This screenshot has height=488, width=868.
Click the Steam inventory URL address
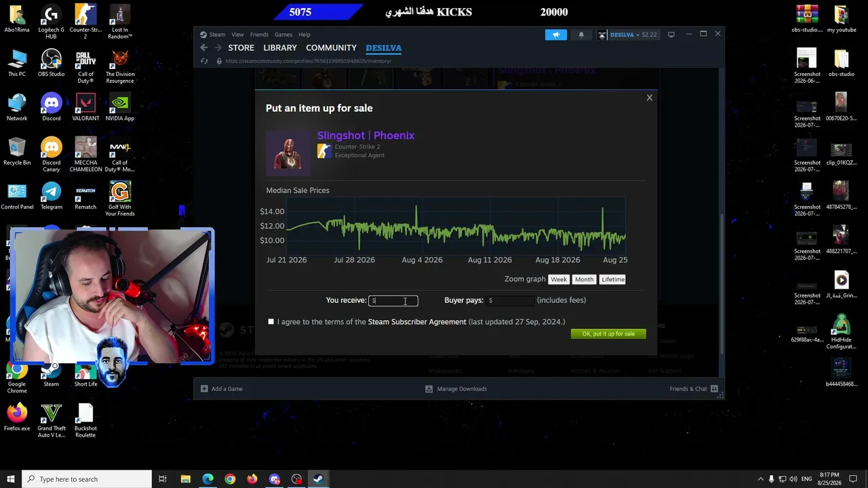[x=308, y=61]
